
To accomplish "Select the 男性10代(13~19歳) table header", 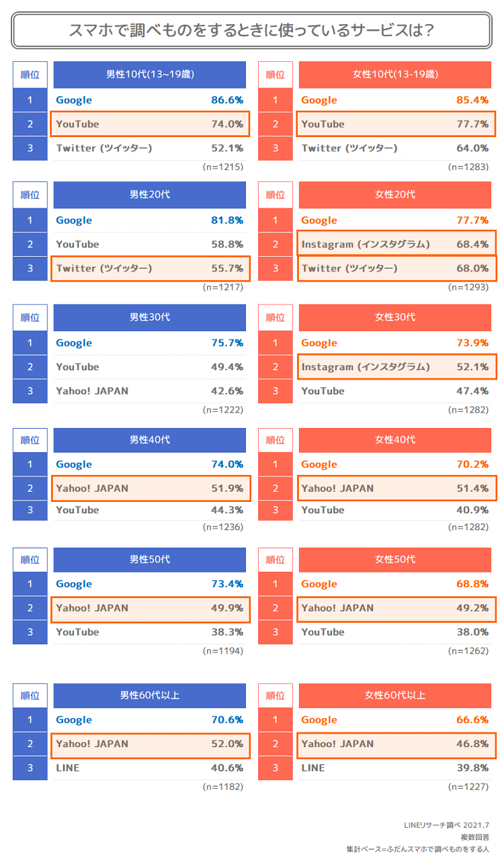I will [150, 75].
